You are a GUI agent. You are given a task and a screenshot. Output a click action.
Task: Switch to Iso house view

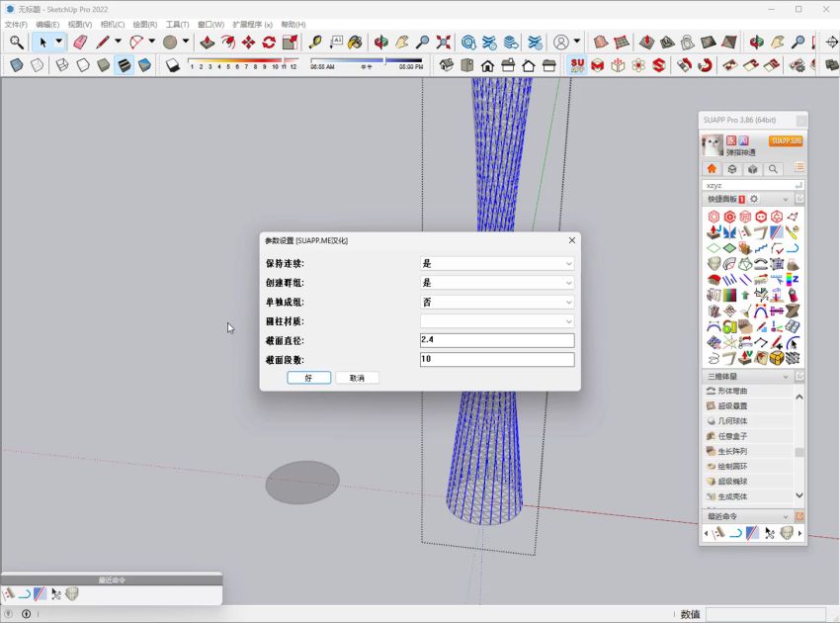tap(447, 65)
